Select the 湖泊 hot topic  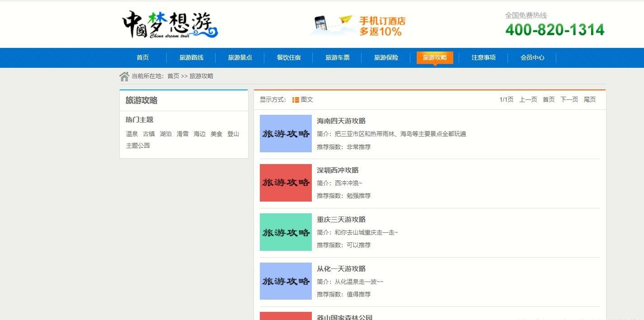[166, 134]
